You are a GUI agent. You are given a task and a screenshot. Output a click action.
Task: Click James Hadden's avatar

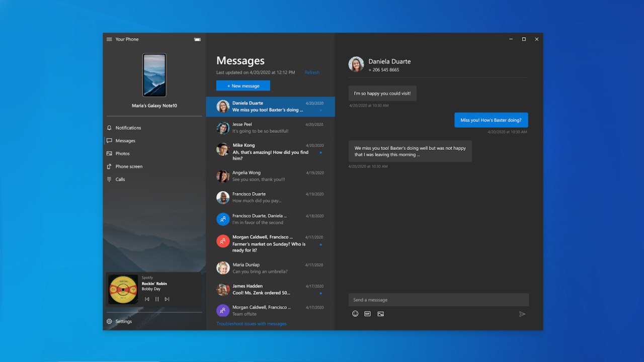point(223,289)
